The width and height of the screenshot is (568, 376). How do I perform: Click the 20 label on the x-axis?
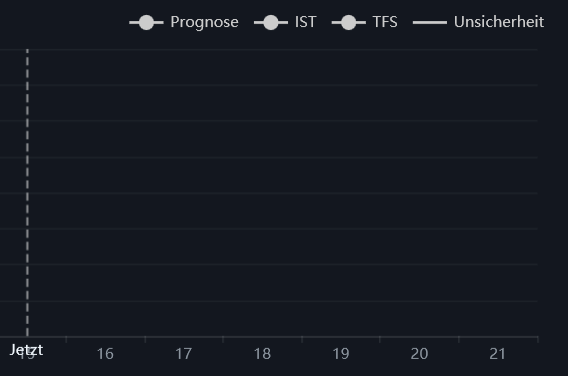419,354
